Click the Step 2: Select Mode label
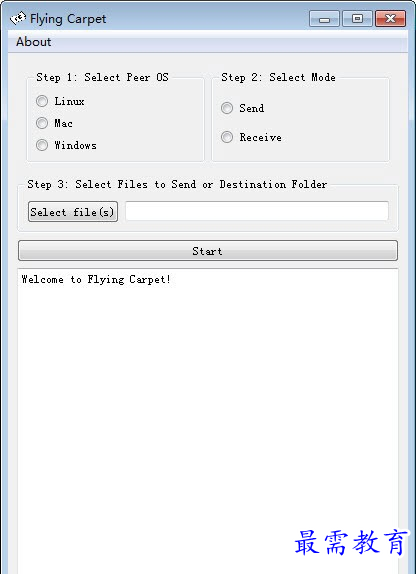 click(x=278, y=78)
